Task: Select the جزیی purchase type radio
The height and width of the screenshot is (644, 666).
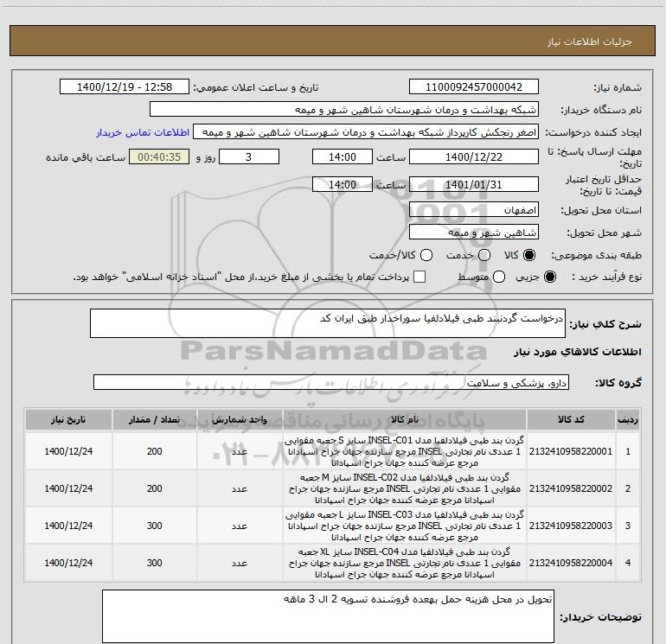Action: (549, 277)
